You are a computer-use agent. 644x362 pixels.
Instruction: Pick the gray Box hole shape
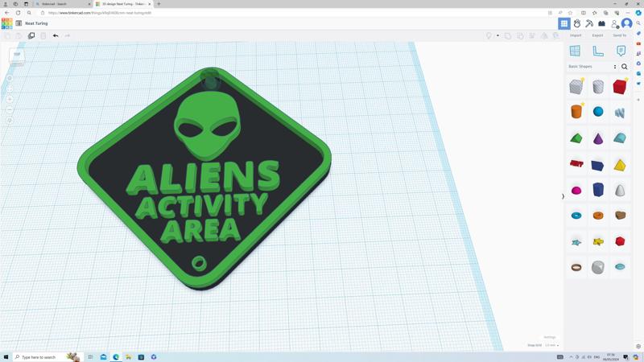coord(576,87)
